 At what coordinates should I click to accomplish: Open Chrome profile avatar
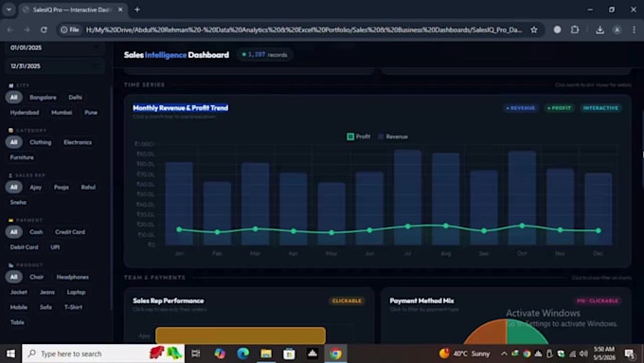coord(617,29)
